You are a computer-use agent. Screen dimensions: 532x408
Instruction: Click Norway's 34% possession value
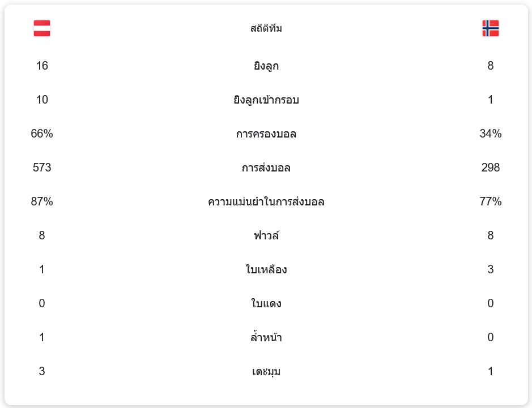click(x=490, y=134)
